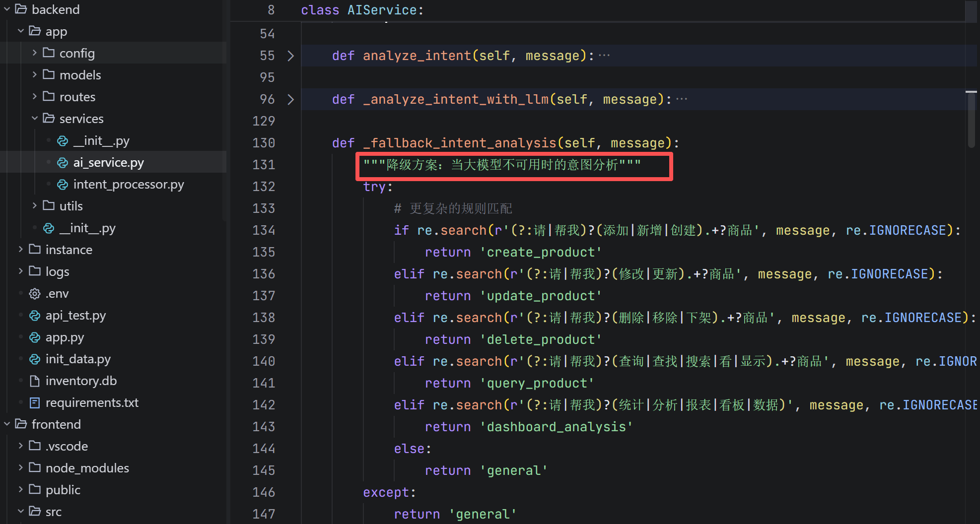Click the init_data.py Python icon

(x=35, y=359)
